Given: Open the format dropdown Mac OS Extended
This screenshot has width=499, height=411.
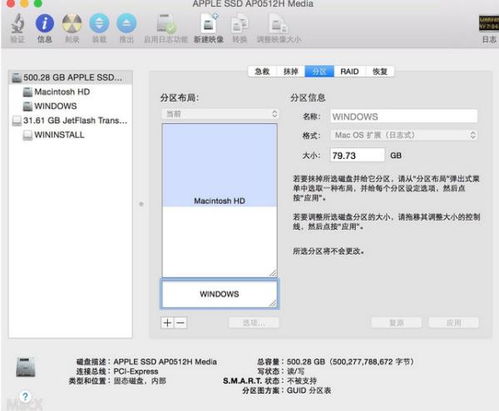Looking at the screenshot, I should pos(404,135).
